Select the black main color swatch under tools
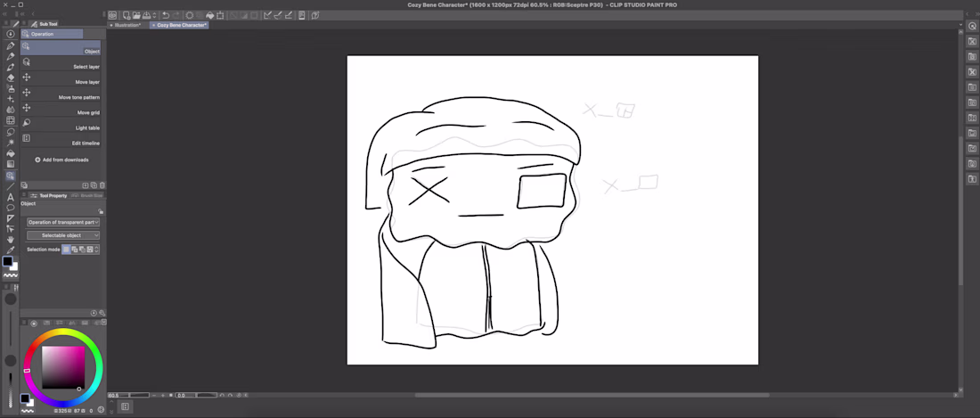 (7, 262)
